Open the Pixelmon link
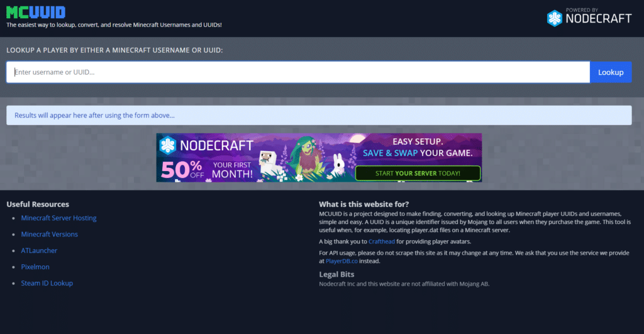This screenshot has width=644, height=334. click(35, 267)
